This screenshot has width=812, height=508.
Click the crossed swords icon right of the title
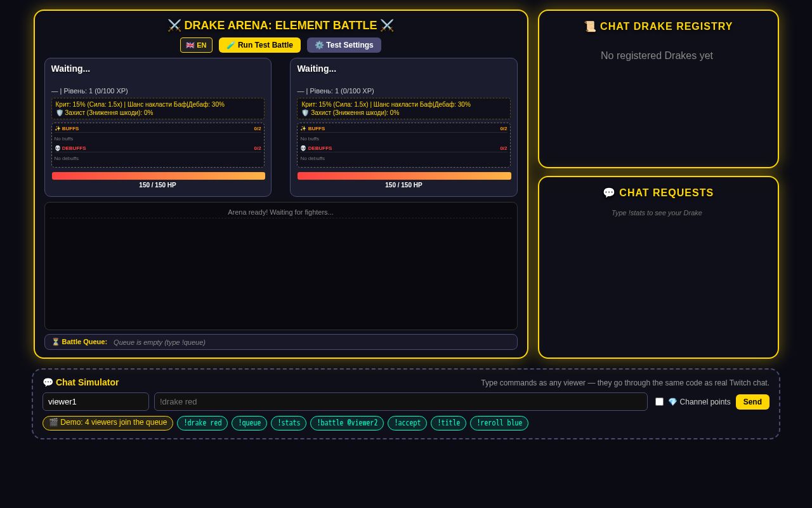(x=387, y=25)
